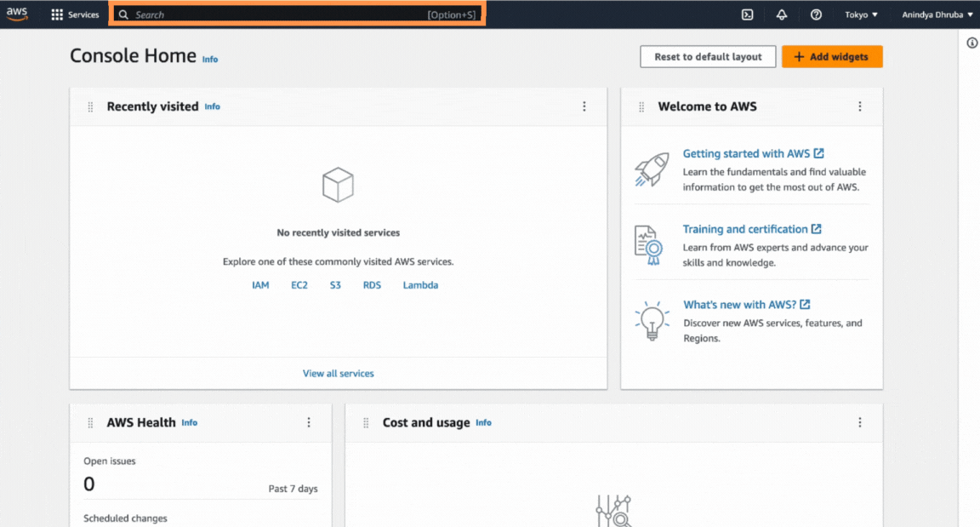980x527 pixels.
Task: Open the AWS Health widget options menu
Action: point(309,422)
